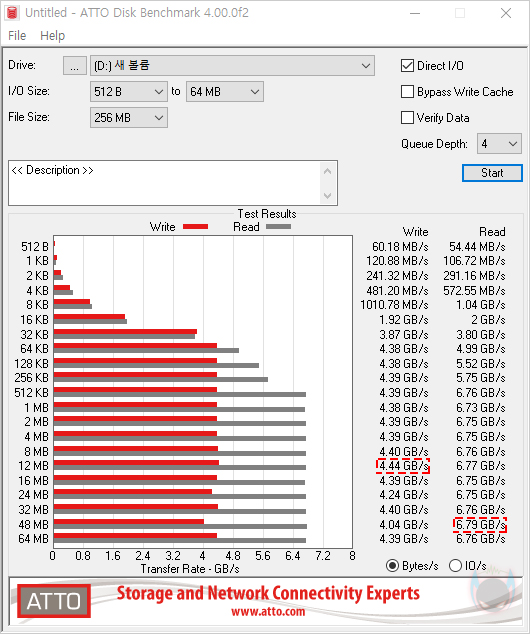Enable the Verify Data checkbox

pyautogui.click(x=407, y=118)
